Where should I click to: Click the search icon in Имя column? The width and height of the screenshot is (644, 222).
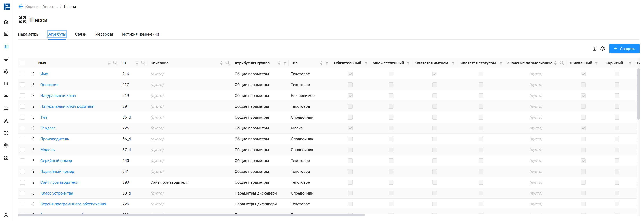tap(115, 63)
